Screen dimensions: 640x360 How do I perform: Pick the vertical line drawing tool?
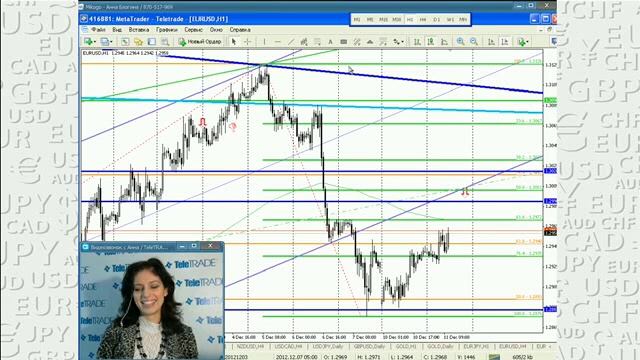[264, 42]
